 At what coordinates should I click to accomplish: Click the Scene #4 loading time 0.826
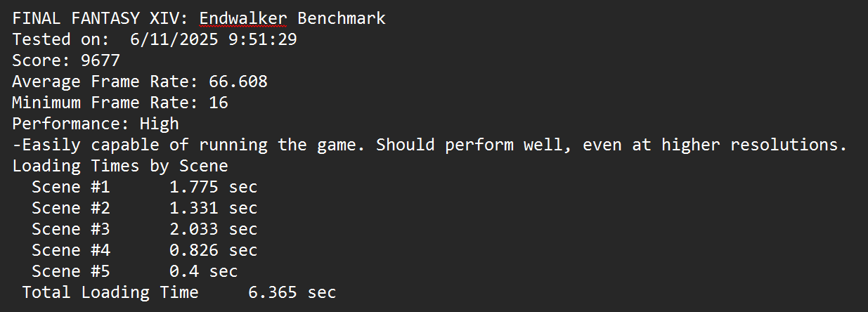[194, 250]
